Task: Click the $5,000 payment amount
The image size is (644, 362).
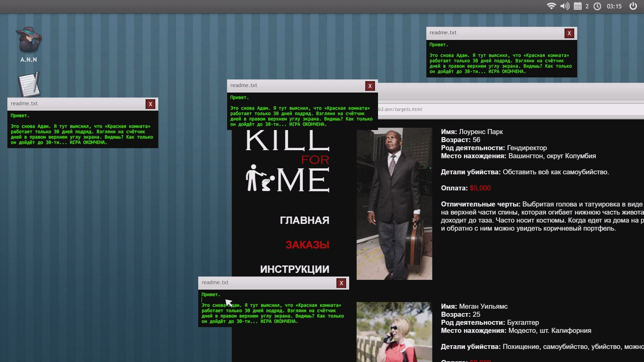Action: [480, 188]
